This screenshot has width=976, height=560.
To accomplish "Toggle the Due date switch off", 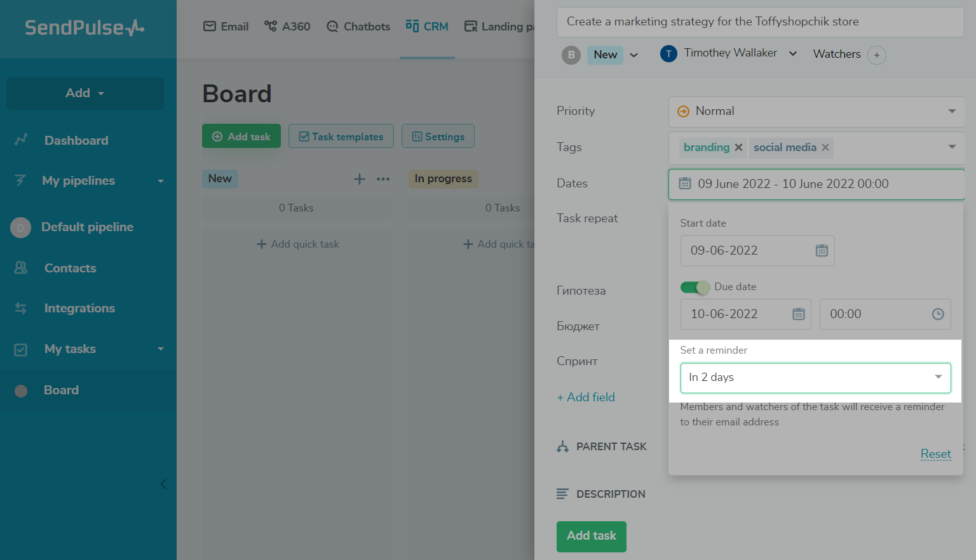I will click(695, 287).
